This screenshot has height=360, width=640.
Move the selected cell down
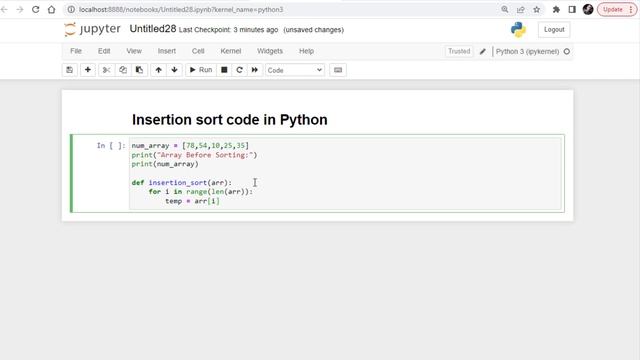click(174, 70)
